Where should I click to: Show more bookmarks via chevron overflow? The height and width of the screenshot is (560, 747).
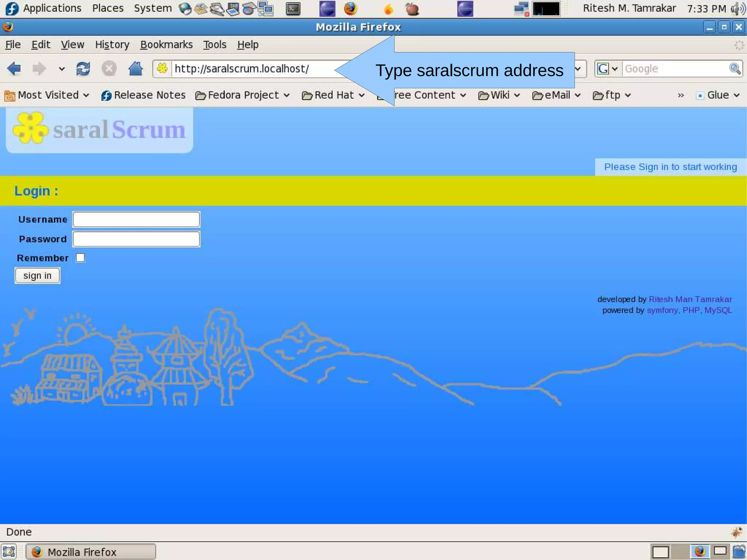[680, 95]
